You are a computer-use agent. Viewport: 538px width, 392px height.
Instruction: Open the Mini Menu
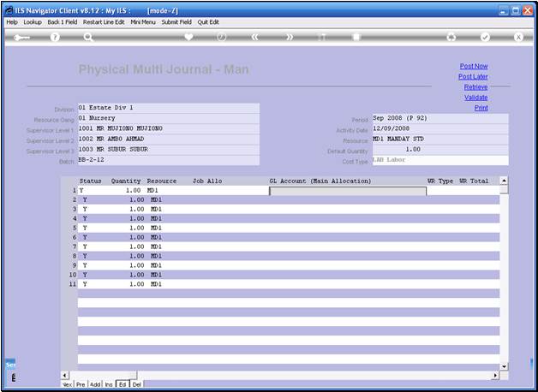pos(143,22)
